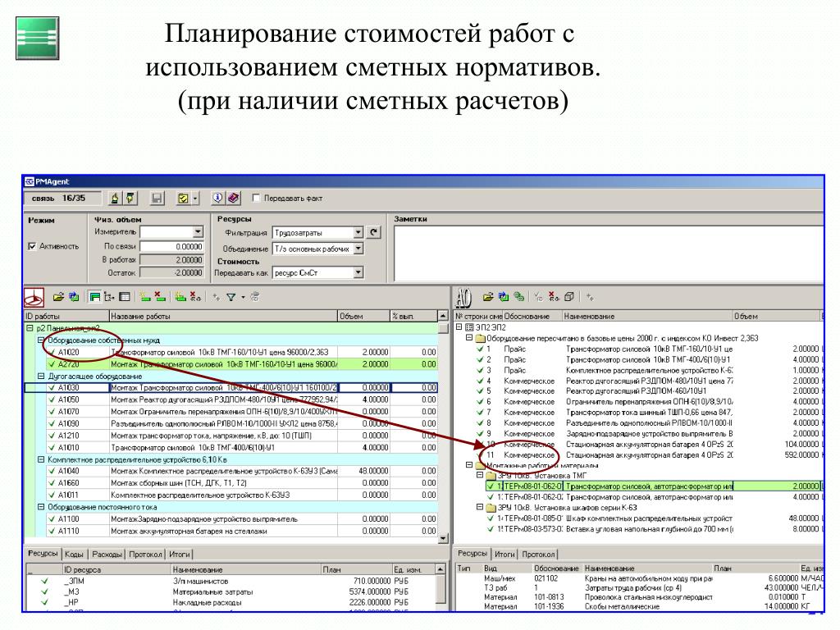This screenshot has width=840, height=630.
Task: Click the red steering-wheel logo in left pane
Action: click(x=34, y=297)
